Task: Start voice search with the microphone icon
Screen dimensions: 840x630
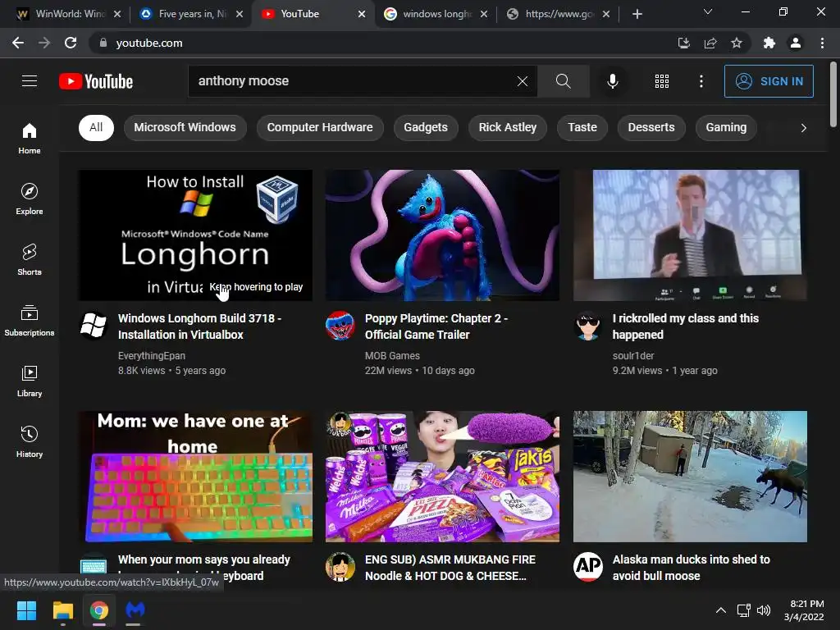Action: 612,81
